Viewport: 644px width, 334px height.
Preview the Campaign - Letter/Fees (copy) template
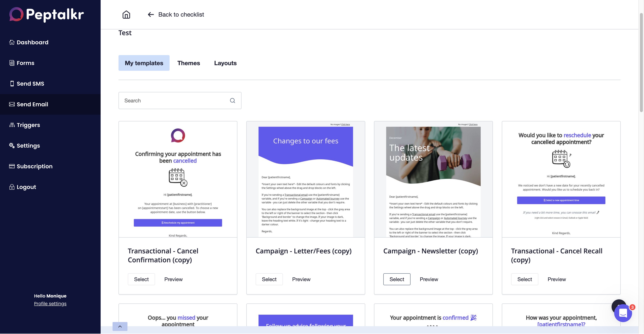pyautogui.click(x=301, y=279)
